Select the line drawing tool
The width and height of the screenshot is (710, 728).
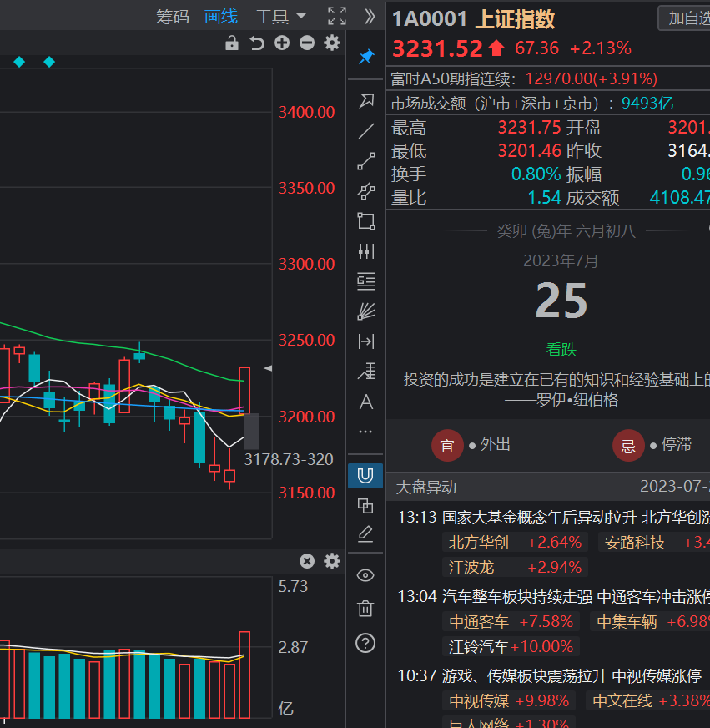pyautogui.click(x=365, y=130)
